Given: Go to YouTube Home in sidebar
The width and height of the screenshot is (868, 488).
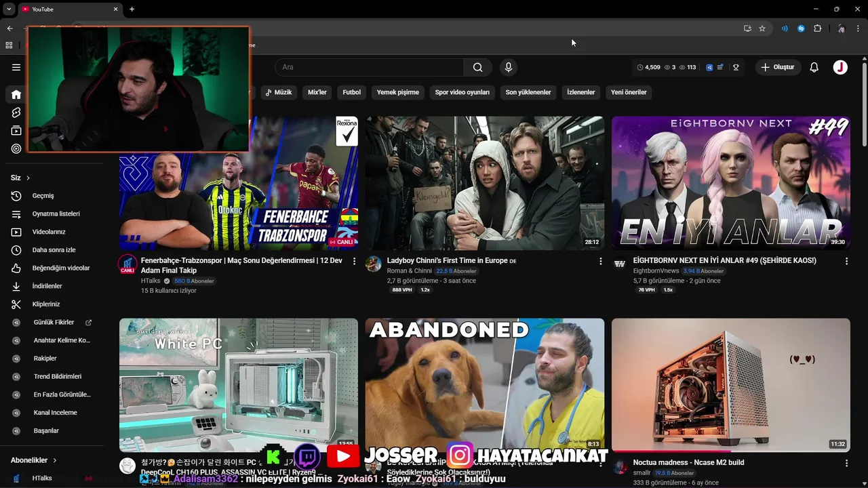Looking at the screenshot, I should click(16, 94).
